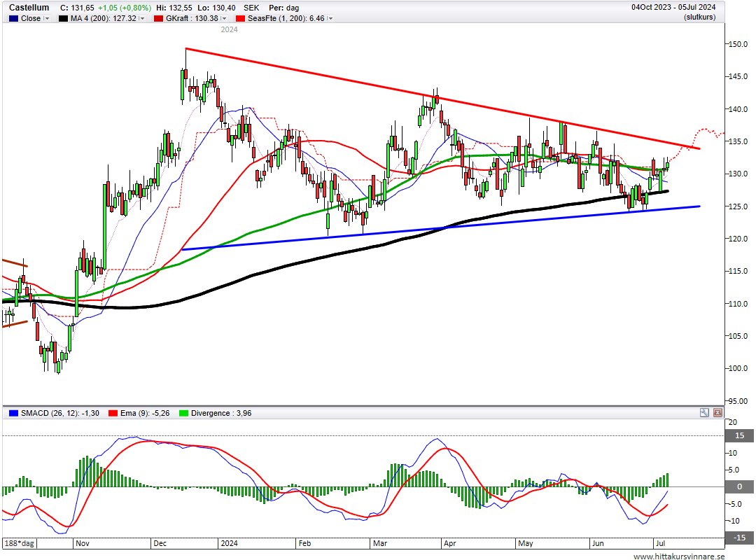Click the 15 level marker on SMACD axis

740,435
